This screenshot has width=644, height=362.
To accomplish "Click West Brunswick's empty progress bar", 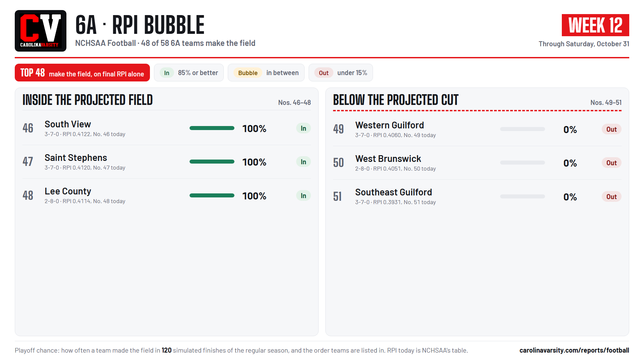I will tap(523, 163).
